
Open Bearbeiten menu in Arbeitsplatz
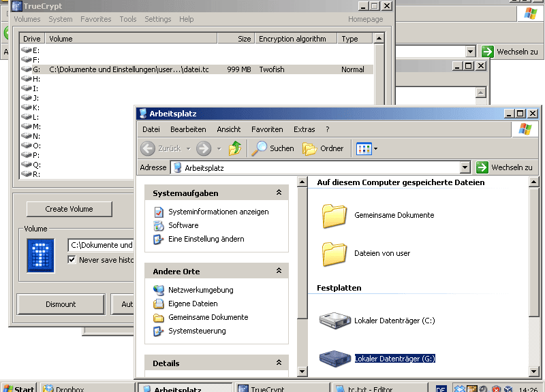[188, 129]
